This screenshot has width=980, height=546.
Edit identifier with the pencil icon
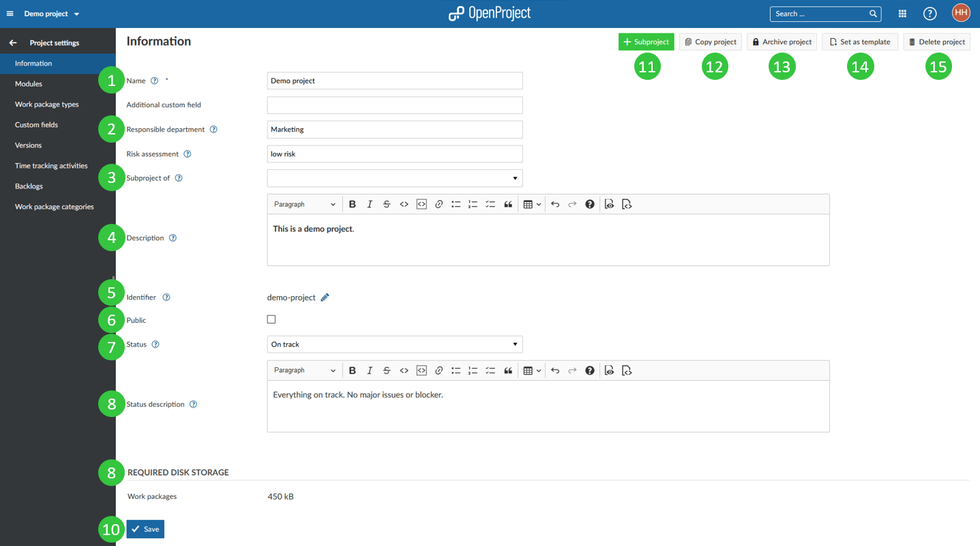325,297
